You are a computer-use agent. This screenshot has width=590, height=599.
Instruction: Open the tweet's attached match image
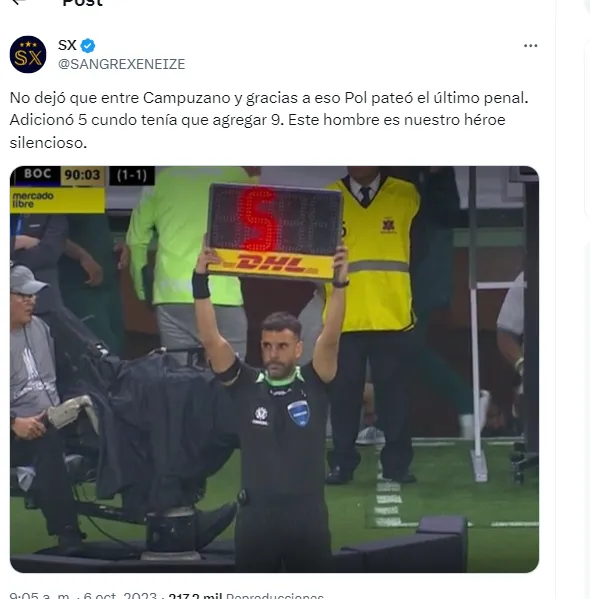(x=274, y=369)
